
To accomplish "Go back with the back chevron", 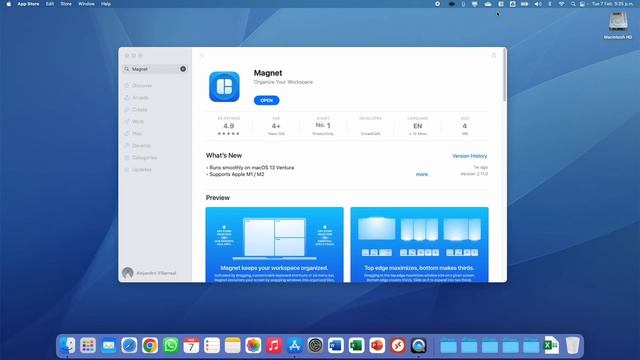I will click(x=202, y=56).
